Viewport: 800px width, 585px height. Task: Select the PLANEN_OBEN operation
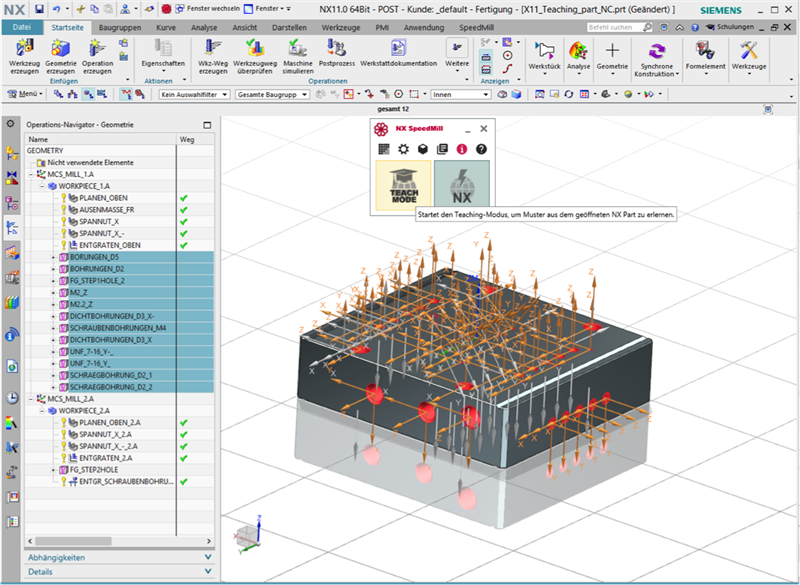point(102,198)
